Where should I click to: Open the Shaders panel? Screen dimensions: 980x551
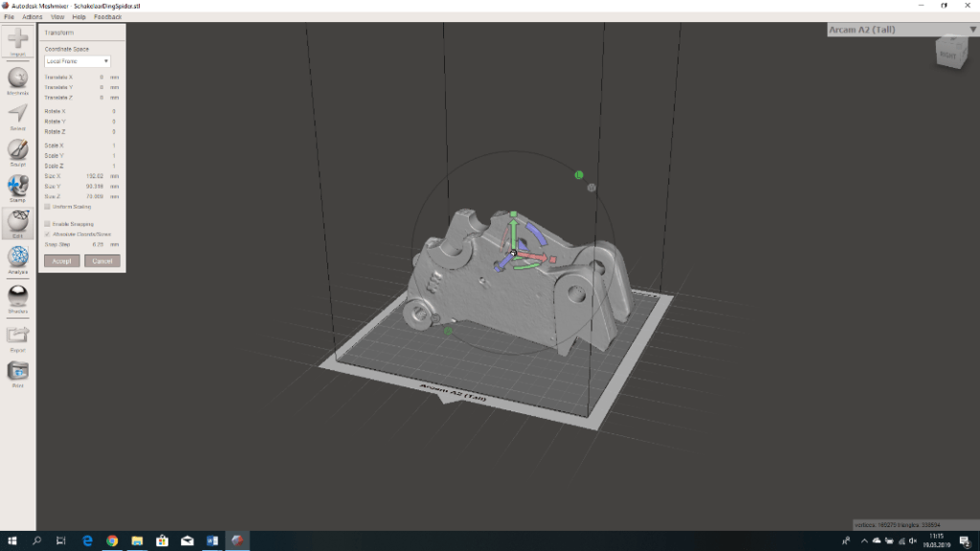click(x=17, y=297)
